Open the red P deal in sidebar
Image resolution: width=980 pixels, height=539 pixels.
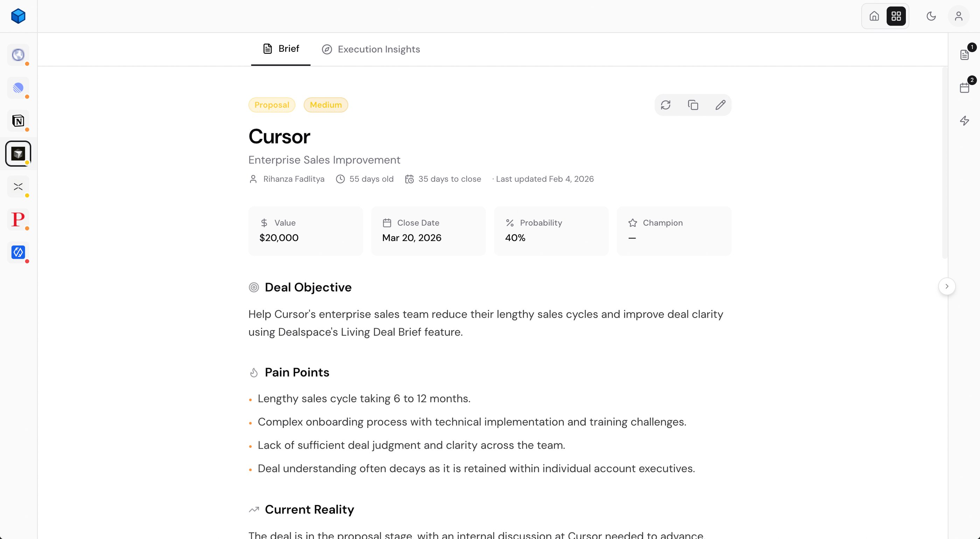point(18,219)
